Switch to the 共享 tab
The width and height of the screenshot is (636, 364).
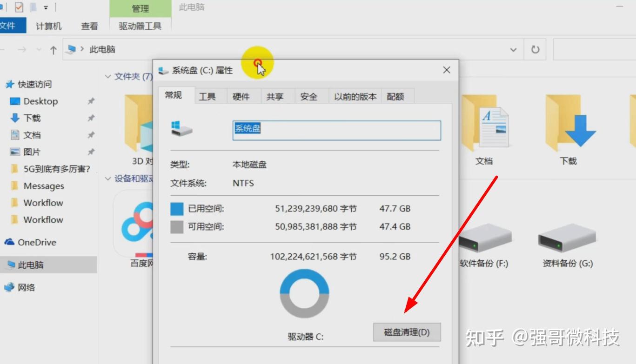[x=274, y=96]
